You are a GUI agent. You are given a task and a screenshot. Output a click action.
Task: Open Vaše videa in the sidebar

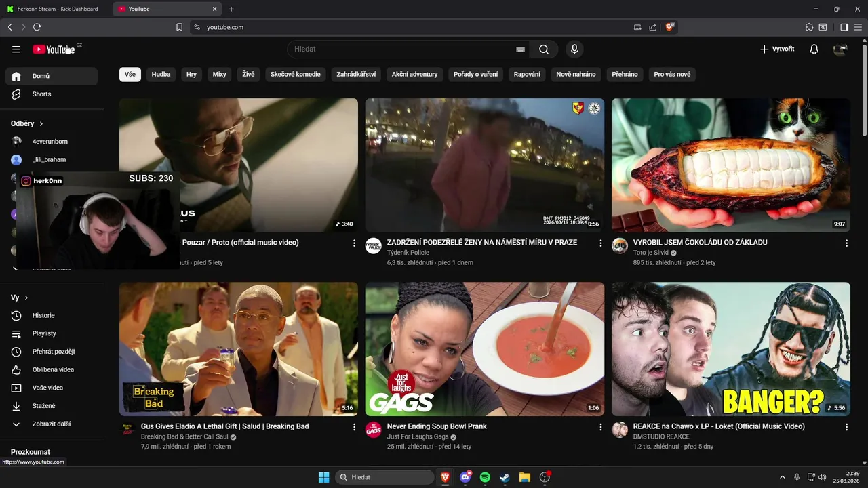pos(52,388)
